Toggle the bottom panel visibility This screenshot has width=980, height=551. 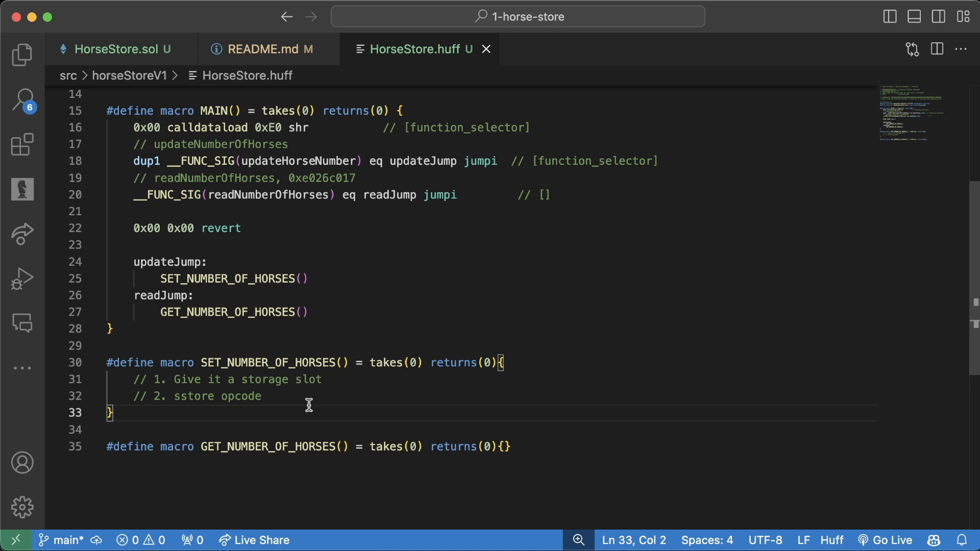914,16
